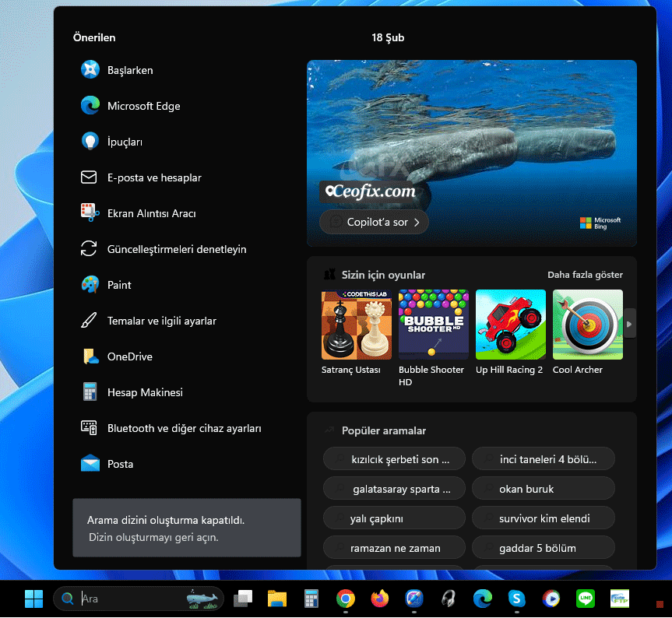Search for ramazan ne zaman query
The width and height of the screenshot is (672, 618).
coord(394,547)
